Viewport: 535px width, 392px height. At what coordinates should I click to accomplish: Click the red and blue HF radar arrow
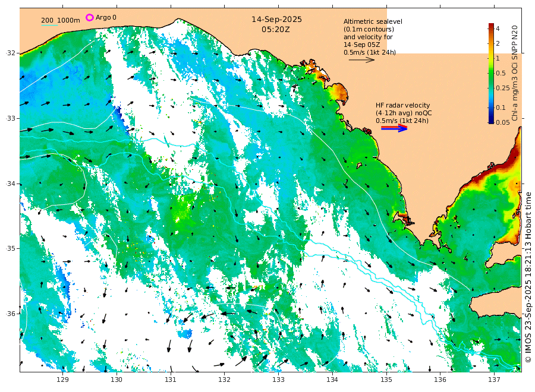[x=394, y=128]
